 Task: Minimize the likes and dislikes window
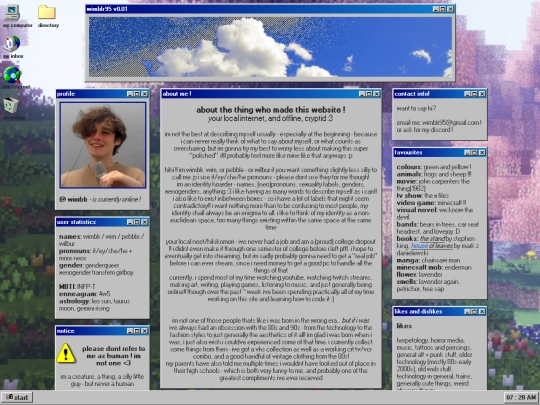tap(467, 312)
